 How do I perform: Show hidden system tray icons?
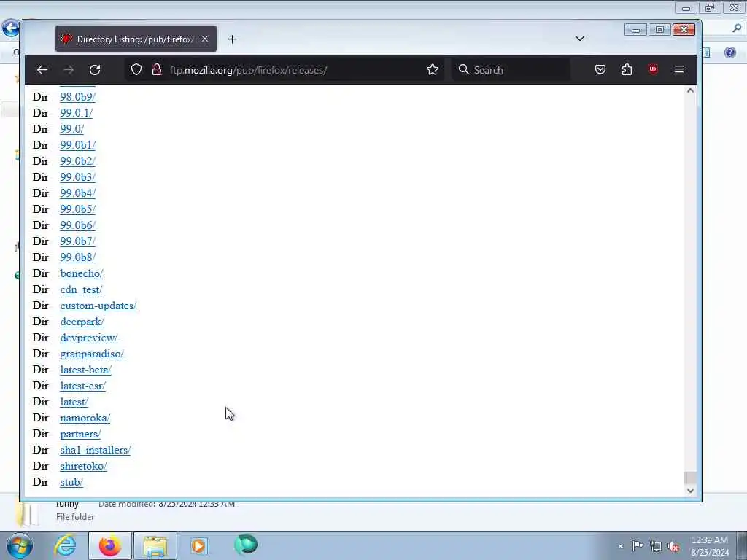[620, 546]
